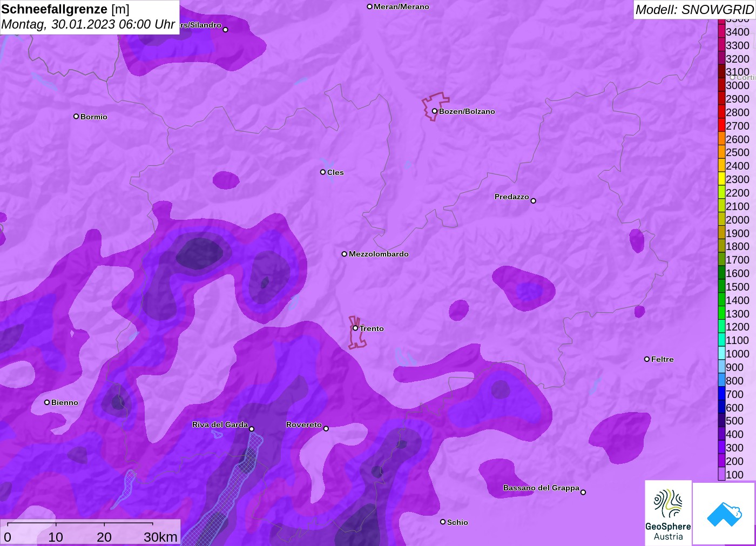Click the Mezzolombardo city marker
The height and width of the screenshot is (546, 756).
click(344, 254)
